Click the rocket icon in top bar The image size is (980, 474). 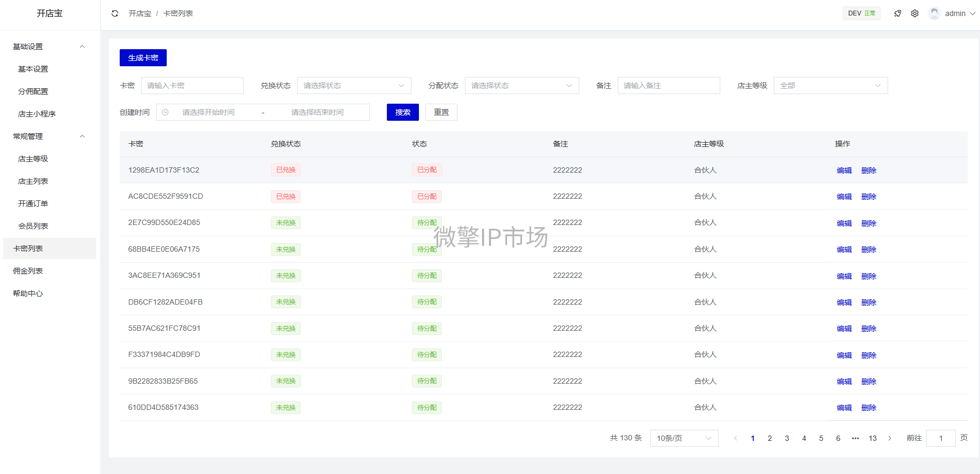pos(898,13)
